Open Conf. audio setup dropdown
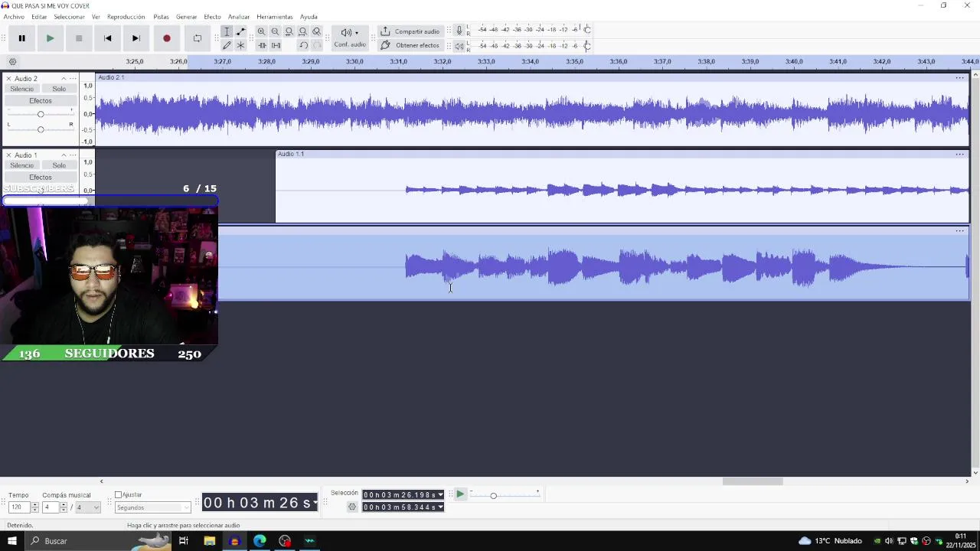The height and width of the screenshot is (551, 980). [349, 37]
